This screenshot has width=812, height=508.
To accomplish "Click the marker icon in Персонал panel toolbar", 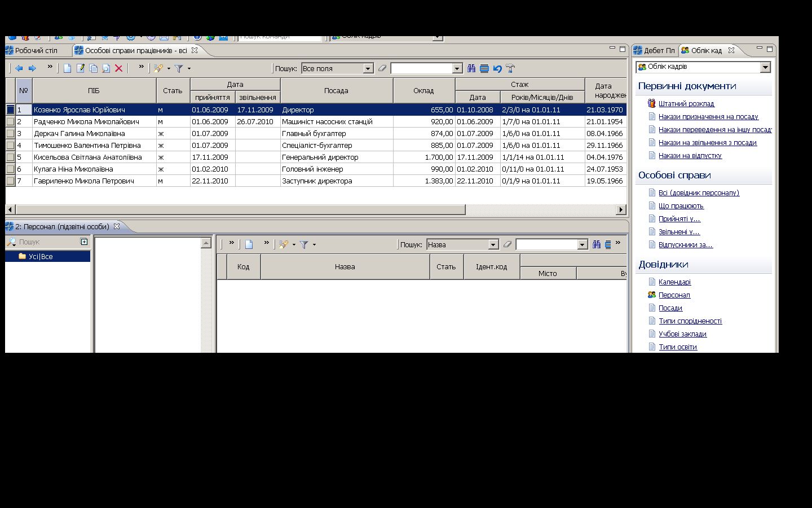I will (x=284, y=244).
